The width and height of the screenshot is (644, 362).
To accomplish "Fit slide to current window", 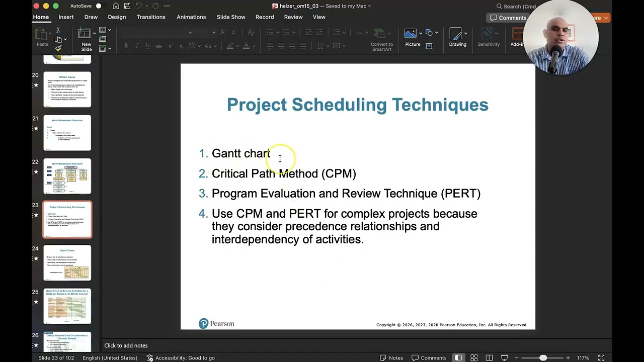I will pyautogui.click(x=601, y=358).
